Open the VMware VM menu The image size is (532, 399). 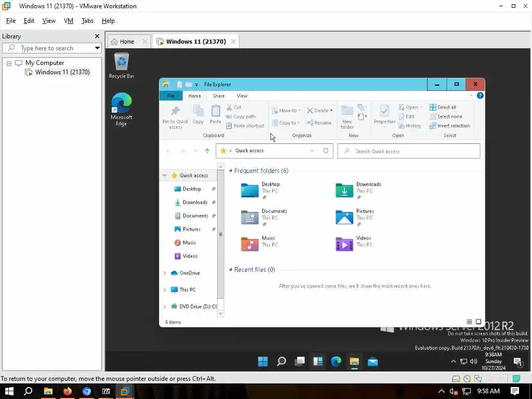[69, 21]
